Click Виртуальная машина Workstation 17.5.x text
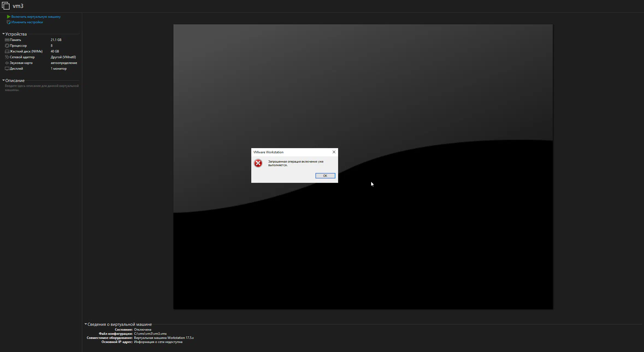This screenshot has width=644, height=352. tap(164, 338)
